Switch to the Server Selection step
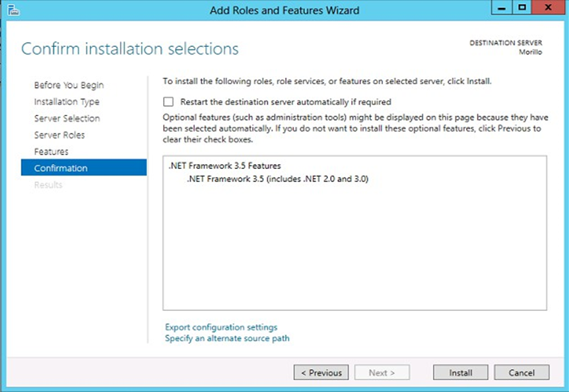Viewport: 569px width, 392px height. click(67, 118)
